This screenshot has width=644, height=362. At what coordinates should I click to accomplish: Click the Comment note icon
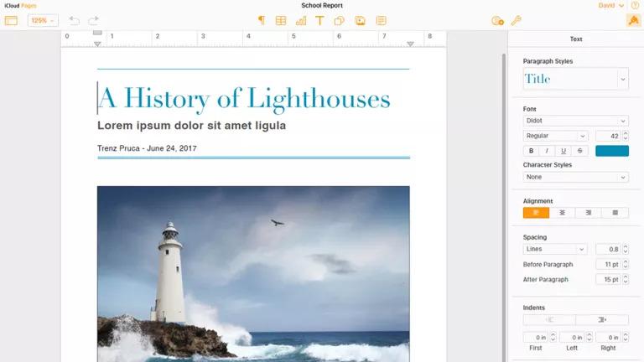382,20
